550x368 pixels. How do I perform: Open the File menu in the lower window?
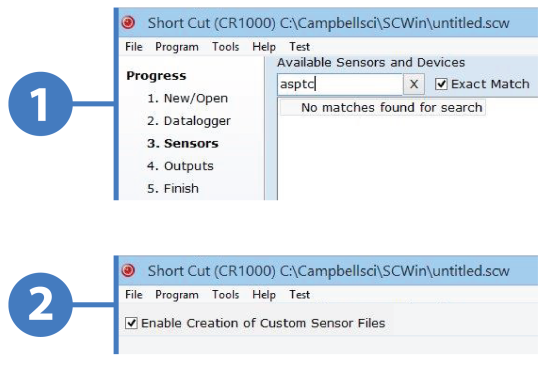pos(134,294)
